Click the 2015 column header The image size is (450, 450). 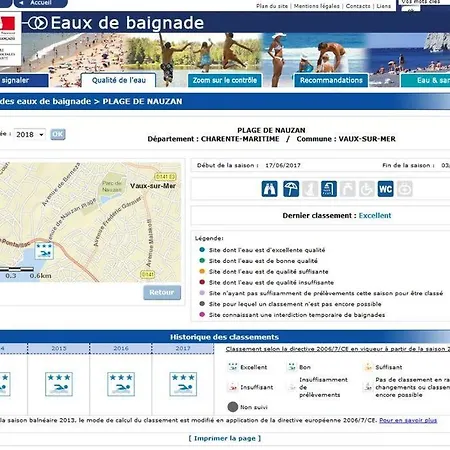pyautogui.click(x=59, y=348)
